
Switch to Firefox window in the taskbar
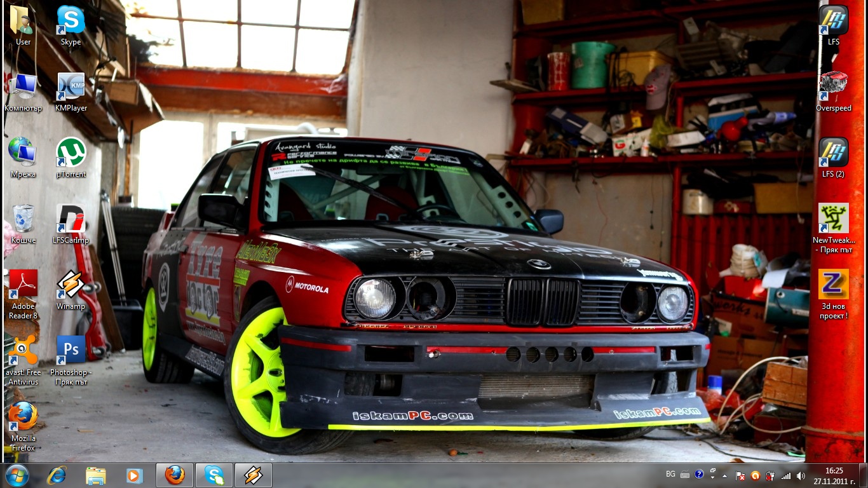point(175,475)
